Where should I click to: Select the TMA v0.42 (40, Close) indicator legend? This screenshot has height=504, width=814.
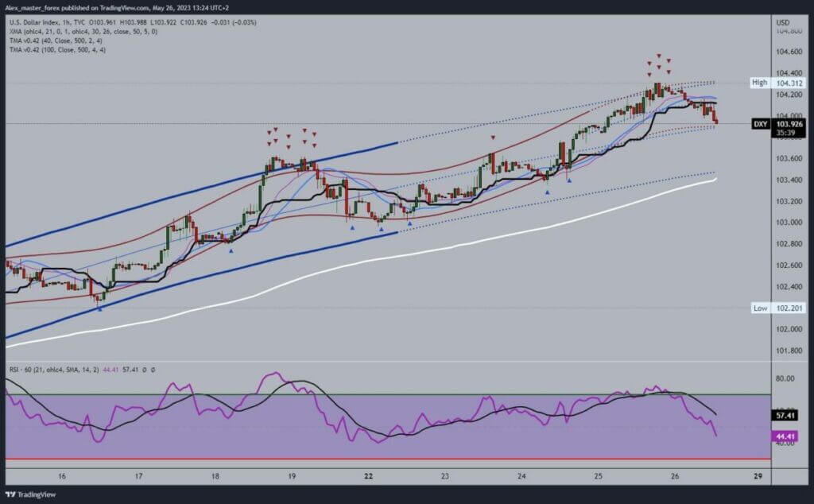click(56, 41)
